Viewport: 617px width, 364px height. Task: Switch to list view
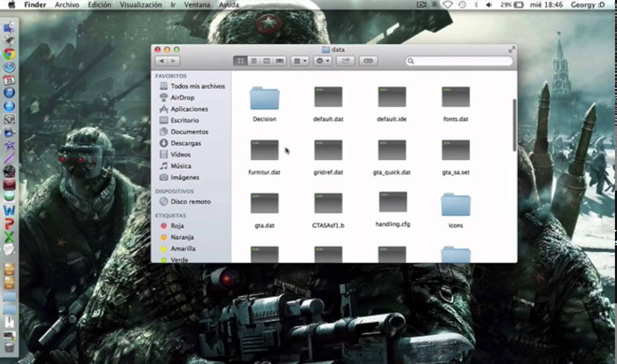(253, 61)
